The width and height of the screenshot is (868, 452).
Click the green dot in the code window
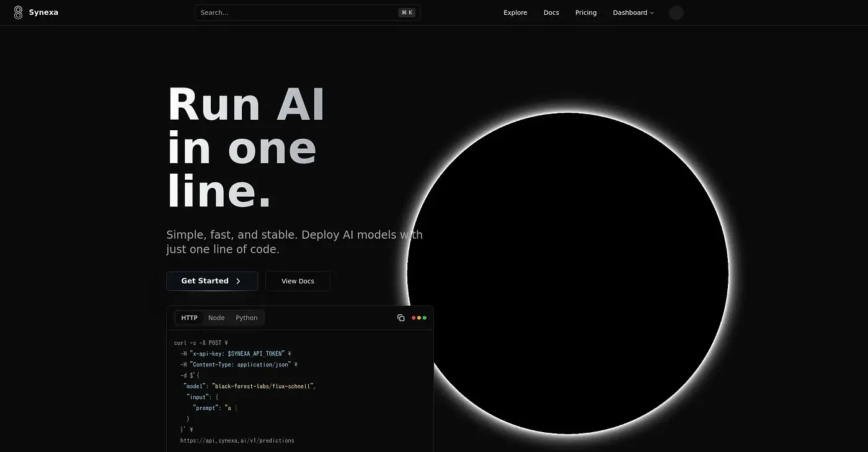click(x=424, y=318)
